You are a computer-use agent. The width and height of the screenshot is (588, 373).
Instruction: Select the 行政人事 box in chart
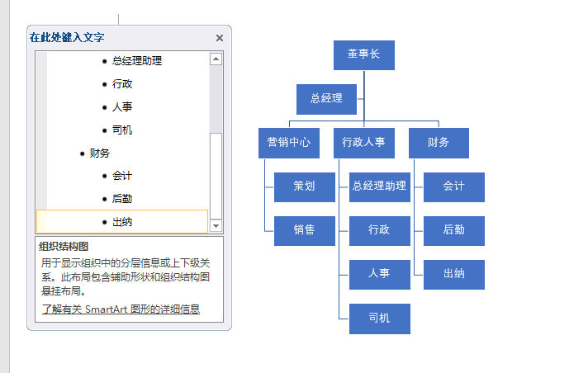[363, 143]
